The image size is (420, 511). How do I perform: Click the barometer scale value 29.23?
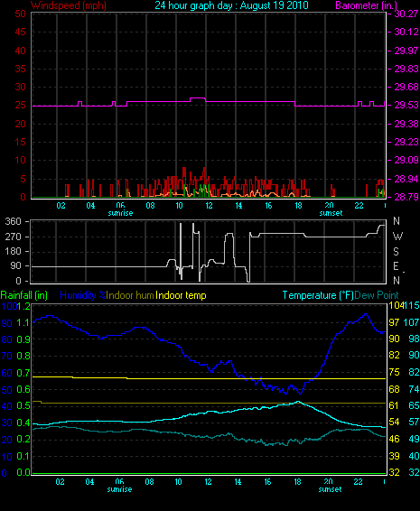pyautogui.click(x=406, y=142)
